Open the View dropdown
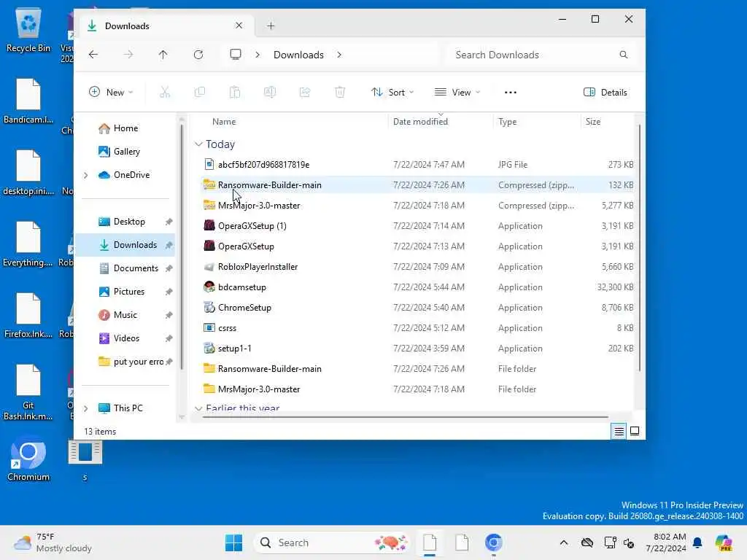The width and height of the screenshot is (747, 560). click(x=457, y=93)
